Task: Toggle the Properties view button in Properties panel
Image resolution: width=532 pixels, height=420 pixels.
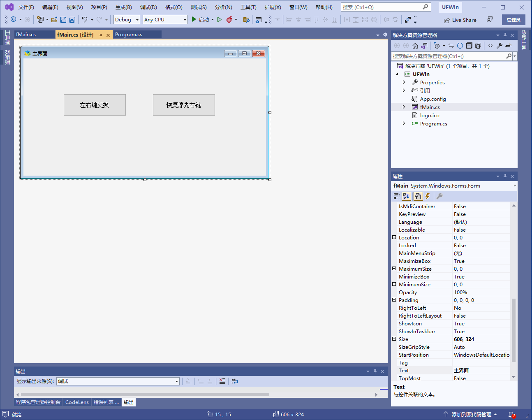Action: click(418, 196)
